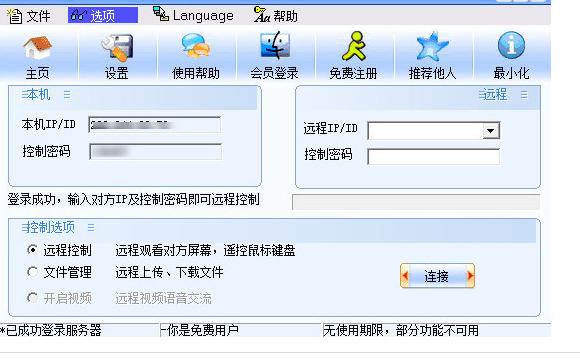Click the 远程视频语音交流 description text
Image resolution: width=580 pixels, height=363 pixels.
pos(163,298)
